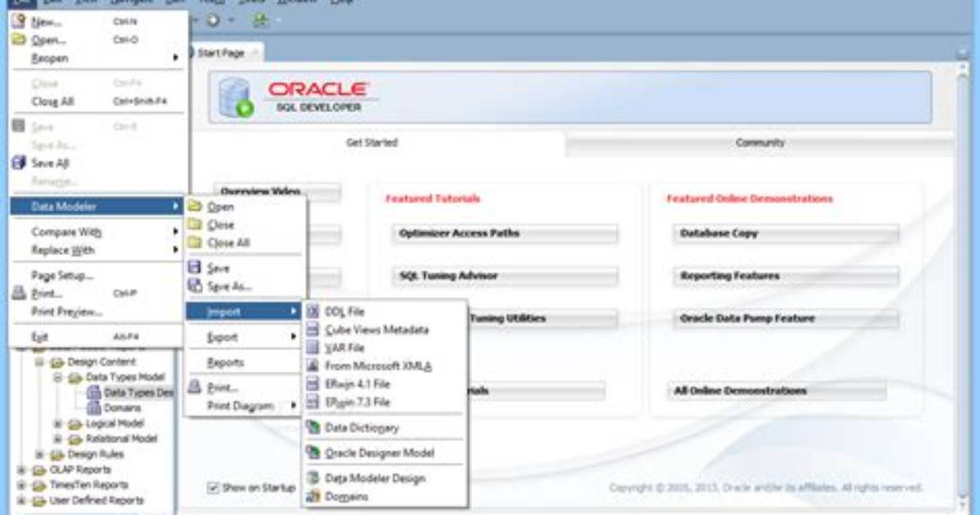Open the Print Diagram submenu
This screenshot has height=515, width=980.
click(x=243, y=406)
